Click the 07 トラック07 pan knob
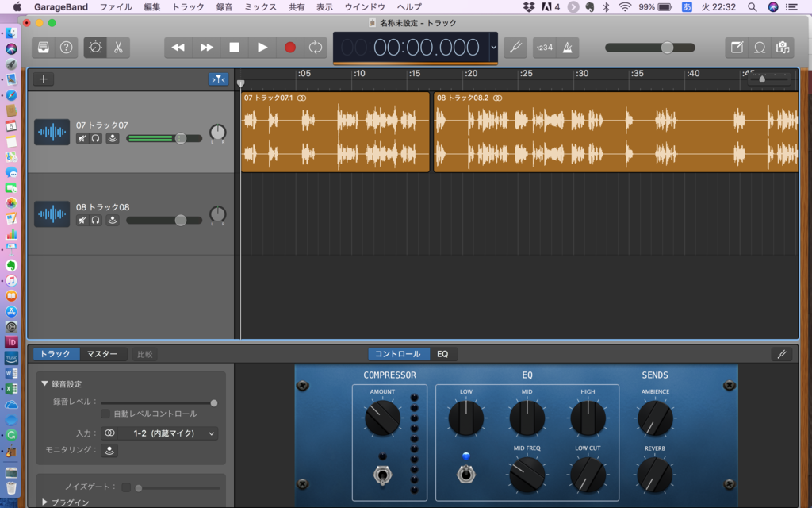The height and width of the screenshot is (508, 812). coord(218,133)
